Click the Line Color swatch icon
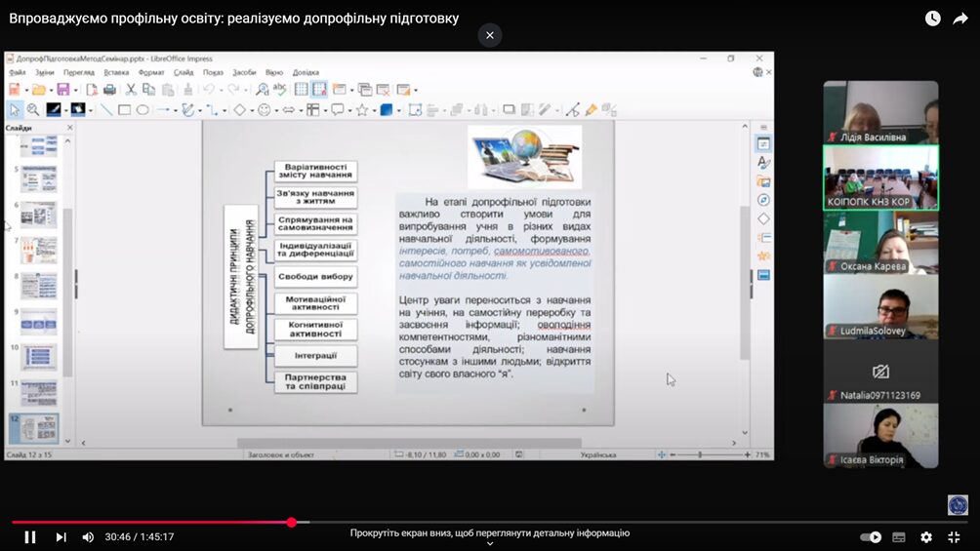This screenshot has width=980, height=551. point(54,110)
